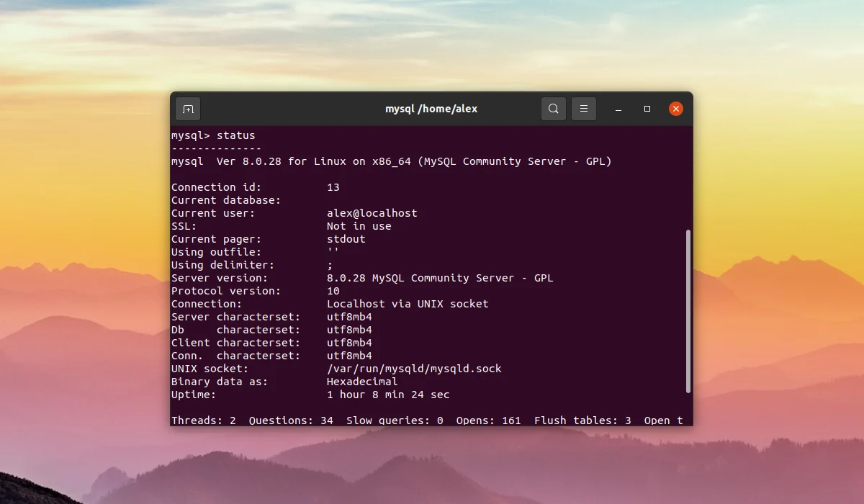
Task: Click the 'Opens: 161' statistic
Action: 489,420
